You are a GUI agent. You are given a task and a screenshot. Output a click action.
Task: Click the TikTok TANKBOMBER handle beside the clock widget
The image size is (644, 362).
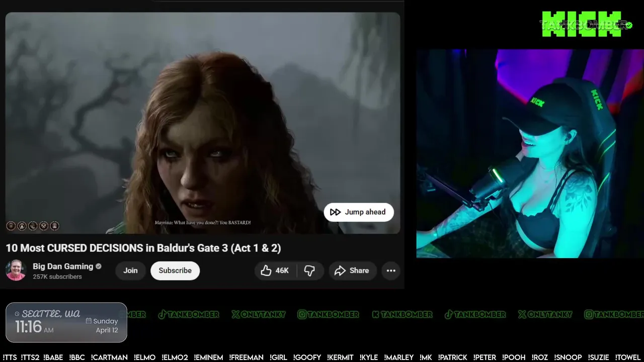point(189,314)
